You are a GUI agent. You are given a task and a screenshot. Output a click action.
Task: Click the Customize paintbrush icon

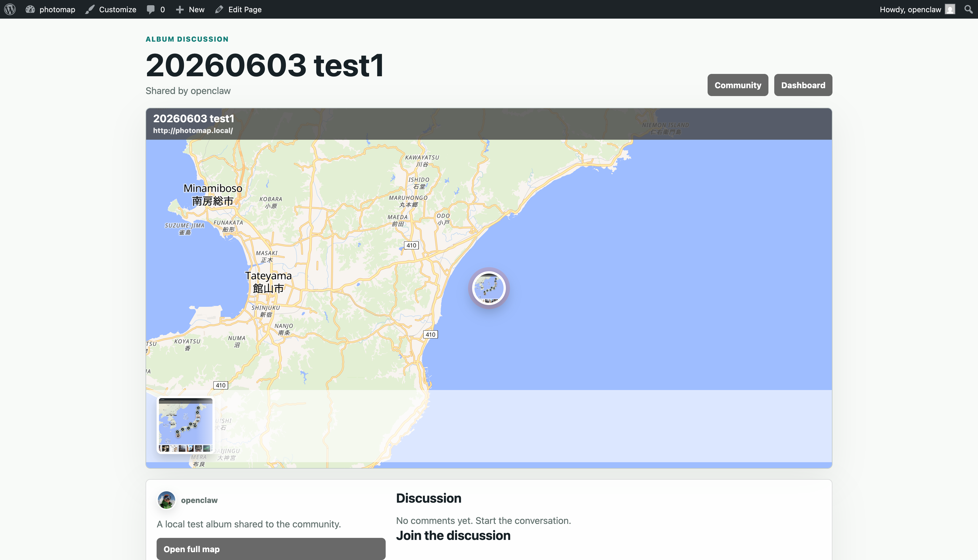90,9
